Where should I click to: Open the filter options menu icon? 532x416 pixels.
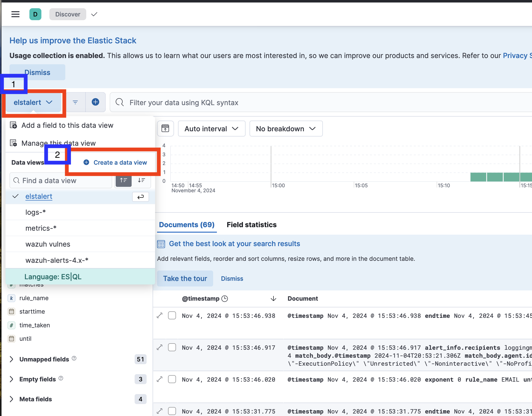coord(75,102)
